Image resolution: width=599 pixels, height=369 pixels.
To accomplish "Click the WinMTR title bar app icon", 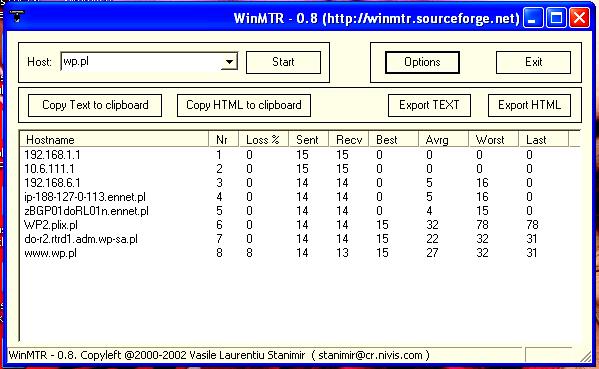I will pos(16,16).
